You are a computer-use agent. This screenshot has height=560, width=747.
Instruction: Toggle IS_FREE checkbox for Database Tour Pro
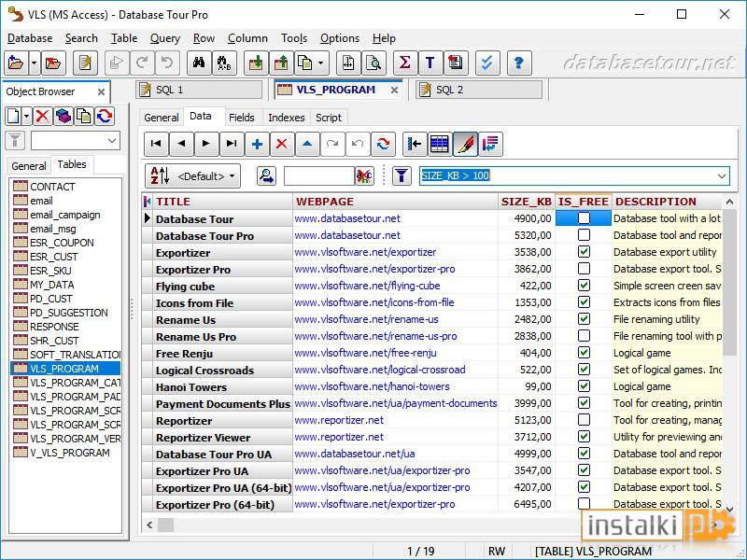(x=584, y=235)
